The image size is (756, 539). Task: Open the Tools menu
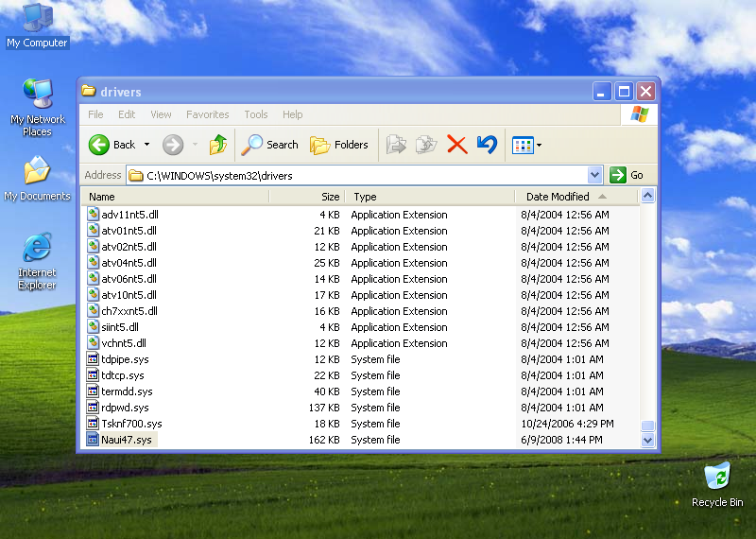256,114
